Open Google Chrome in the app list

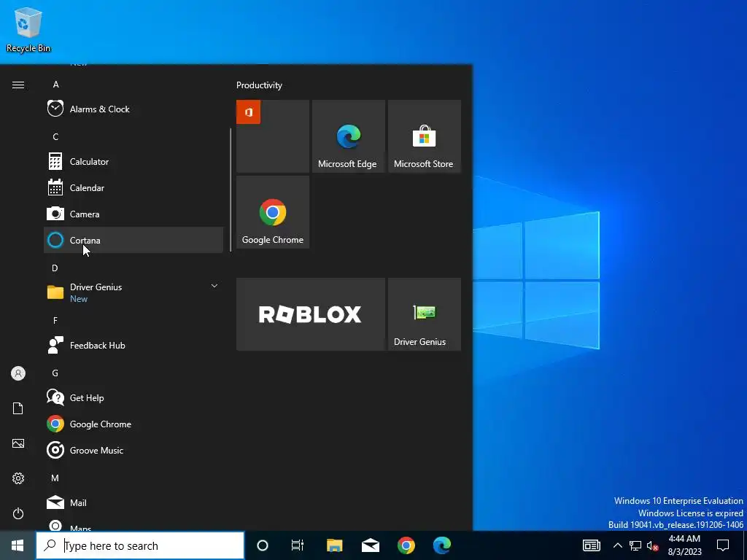(x=133, y=424)
